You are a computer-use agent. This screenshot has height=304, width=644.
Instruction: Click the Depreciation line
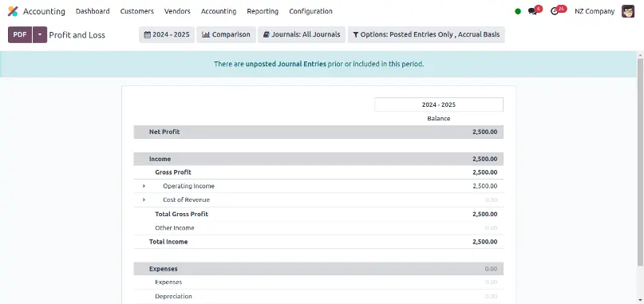(318, 296)
